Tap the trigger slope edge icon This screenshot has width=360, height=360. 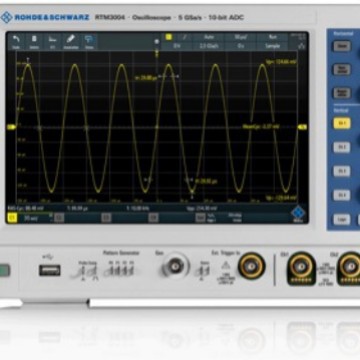184,37
